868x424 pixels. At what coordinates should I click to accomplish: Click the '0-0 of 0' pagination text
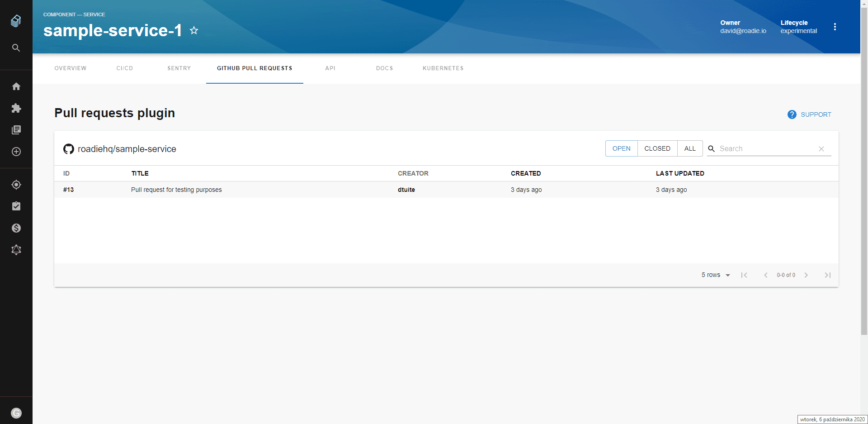(x=786, y=275)
